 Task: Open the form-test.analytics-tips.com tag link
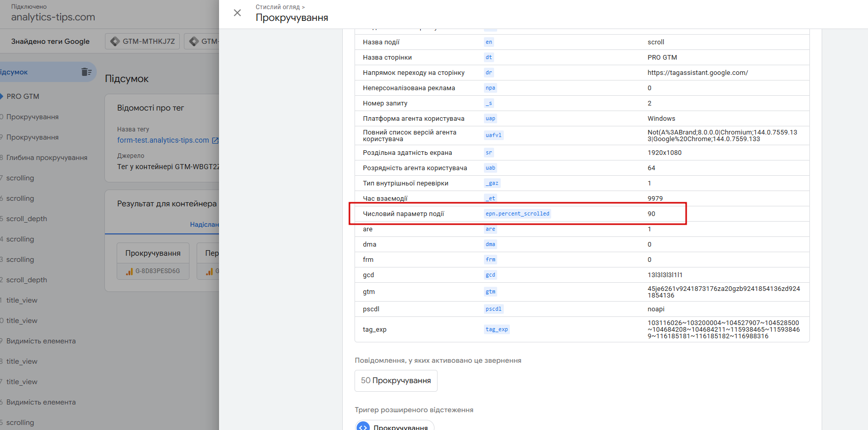coord(163,140)
